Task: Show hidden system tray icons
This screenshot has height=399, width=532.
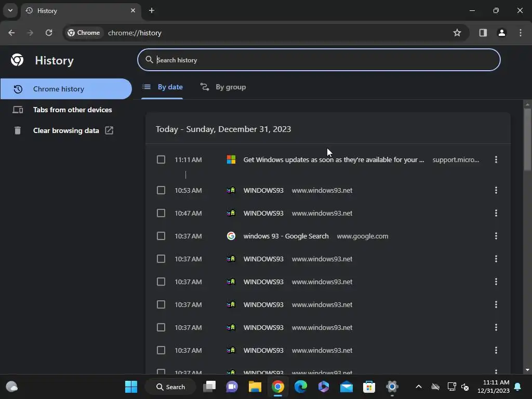Action: coord(419,387)
